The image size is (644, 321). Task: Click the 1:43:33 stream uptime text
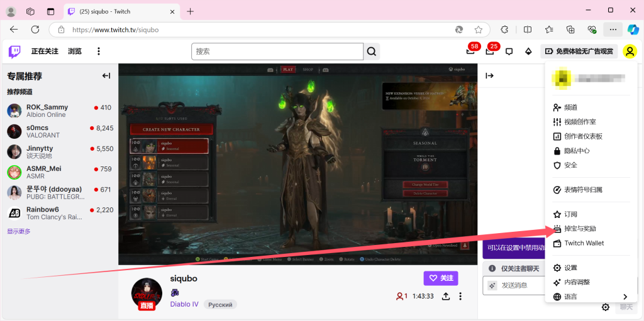click(x=423, y=296)
